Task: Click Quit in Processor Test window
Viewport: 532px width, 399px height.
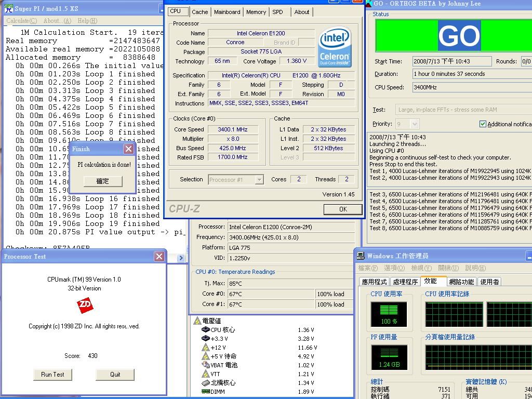Action: [x=115, y=375]
